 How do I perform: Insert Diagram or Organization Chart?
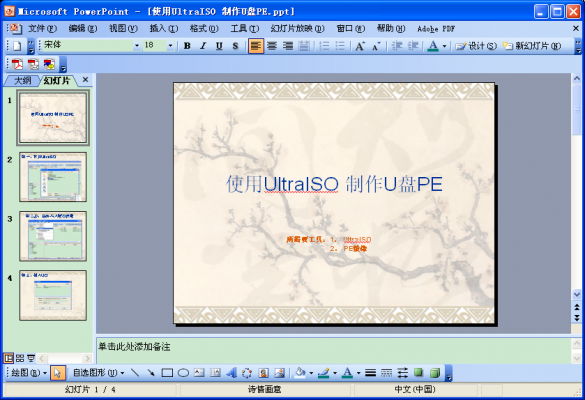247,372
